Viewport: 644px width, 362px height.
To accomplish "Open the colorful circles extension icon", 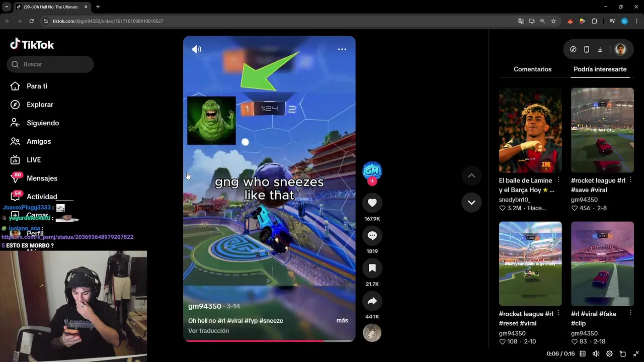I will pos(582,21).
